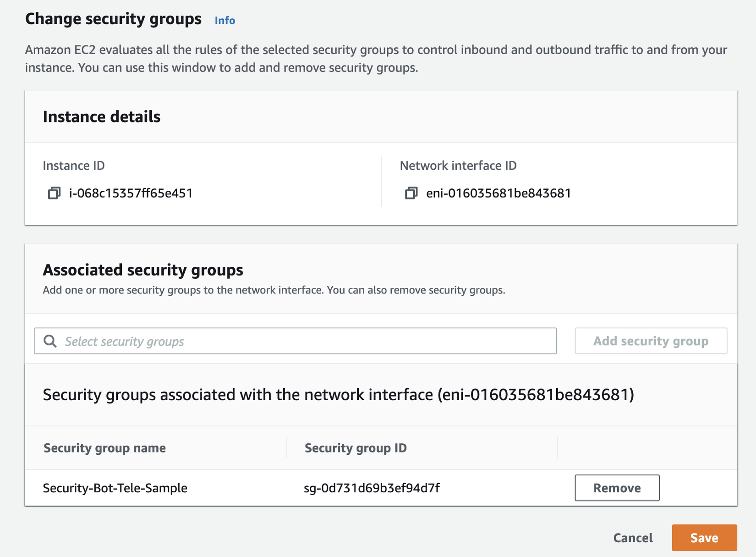This screenshot has width=756, height=557.
Task: Cancel the security group changes
Action: [633, 538]
